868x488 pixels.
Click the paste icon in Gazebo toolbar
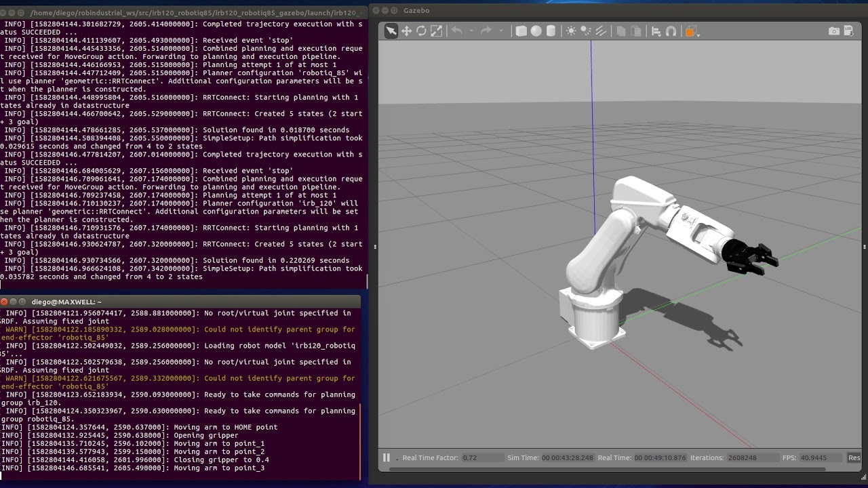point(636,31)
